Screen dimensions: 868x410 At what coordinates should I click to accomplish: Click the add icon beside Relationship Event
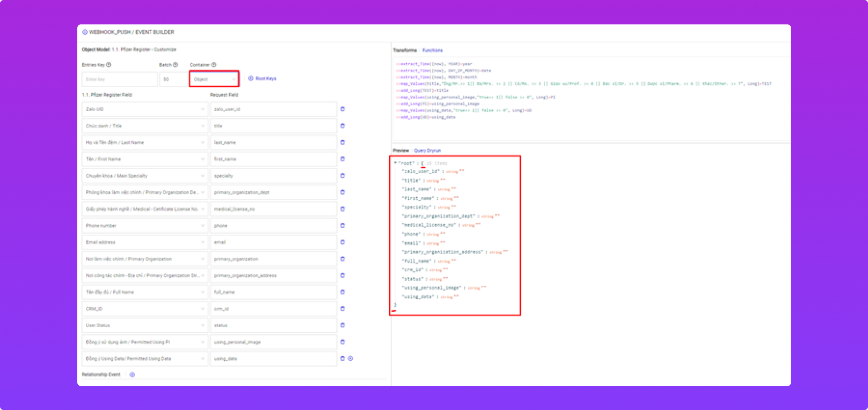click(132, 375)
